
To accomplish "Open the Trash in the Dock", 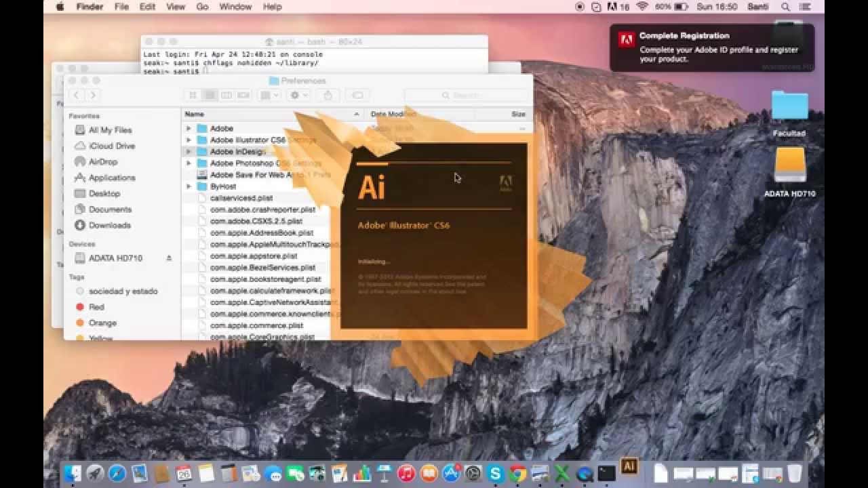I will click(x=794, y=473).
